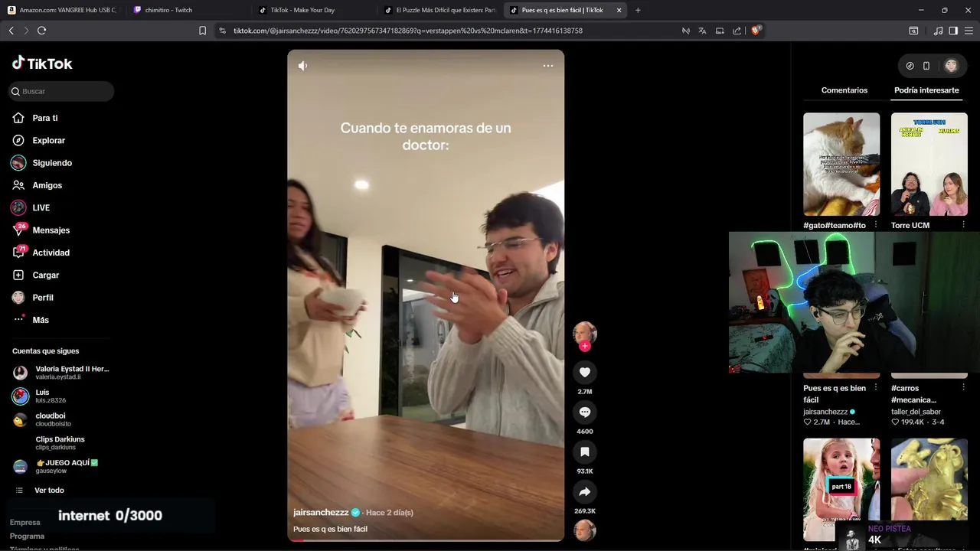Go back in browser
Screen dimensions: 980x551
[11, 31]
